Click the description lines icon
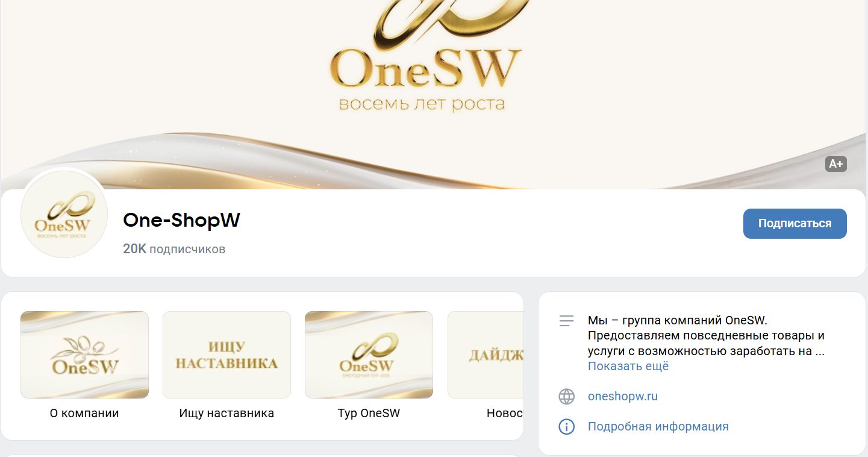The height and width of the screenshot is (457, 868). [566, 321]
